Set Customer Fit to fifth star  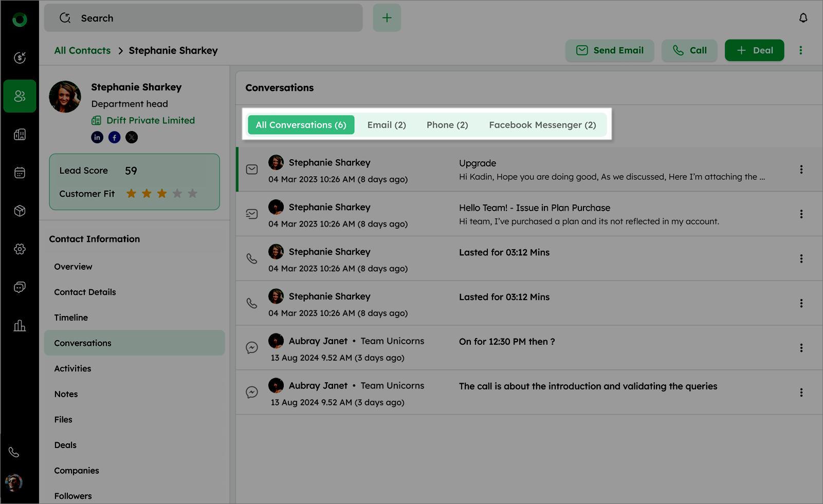(x=193, y=194)
